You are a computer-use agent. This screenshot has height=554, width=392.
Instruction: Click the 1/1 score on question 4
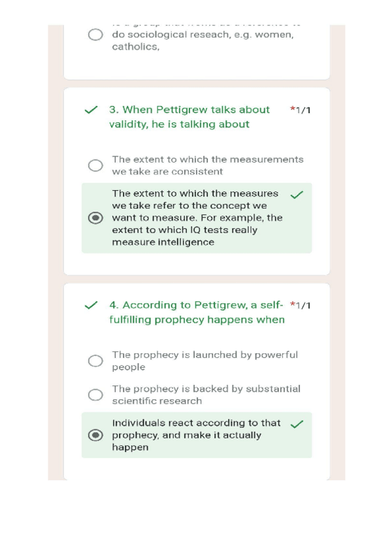(x=303, y=306)
